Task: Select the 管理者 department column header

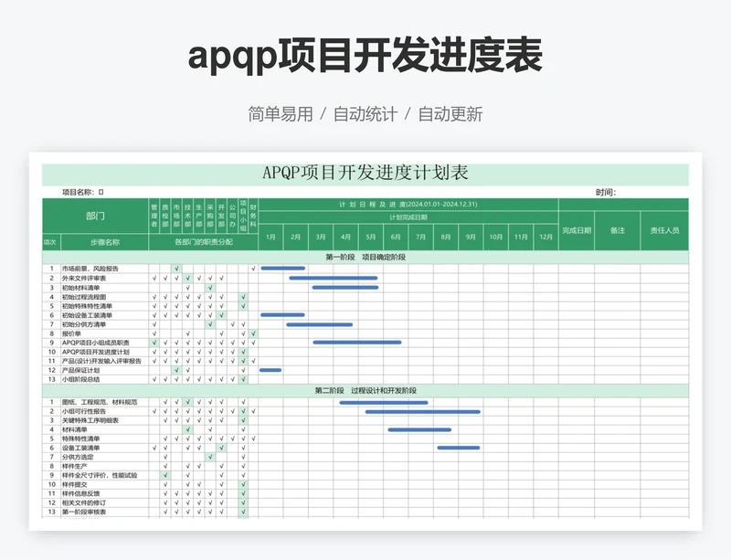Action: (x=154, y=216)
